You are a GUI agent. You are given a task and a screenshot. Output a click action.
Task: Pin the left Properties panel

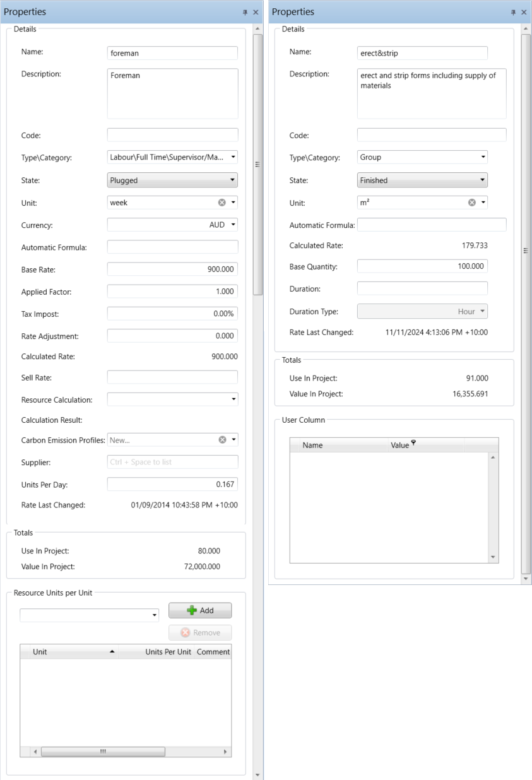[x=247, y=13]
